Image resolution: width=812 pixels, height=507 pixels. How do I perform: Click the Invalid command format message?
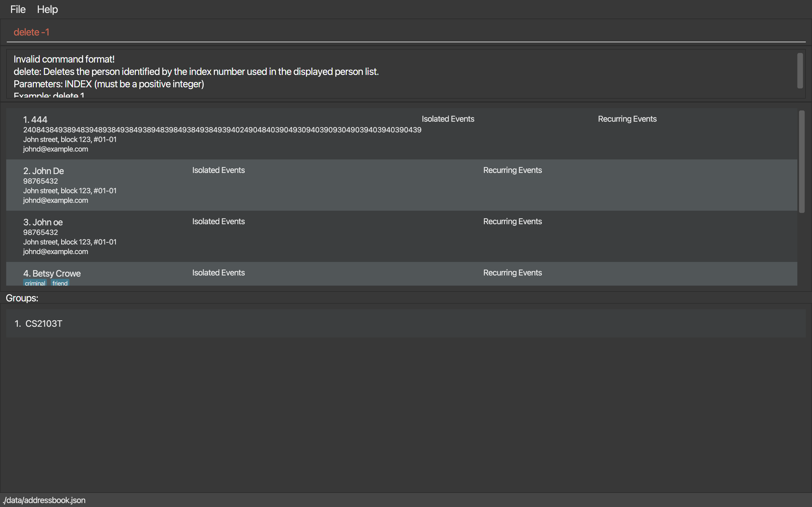pyautogui.click(x=64, y=59)
